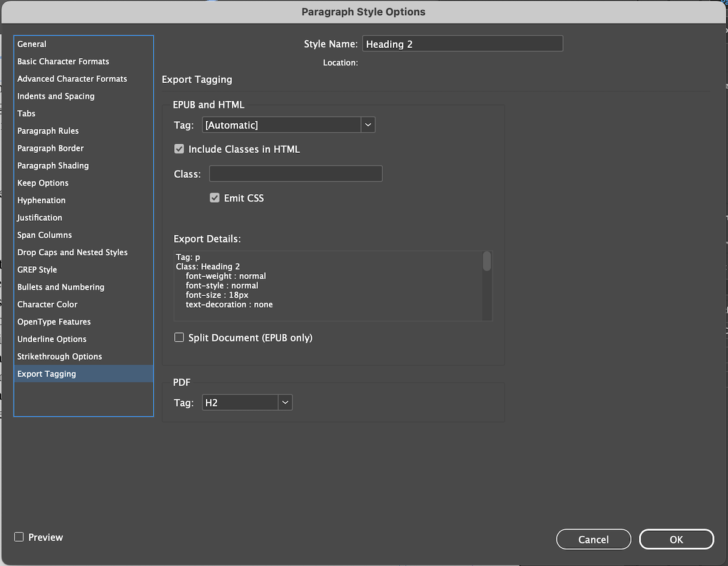
Task: Click the Cancel button
Action: (x=593, y=539)
